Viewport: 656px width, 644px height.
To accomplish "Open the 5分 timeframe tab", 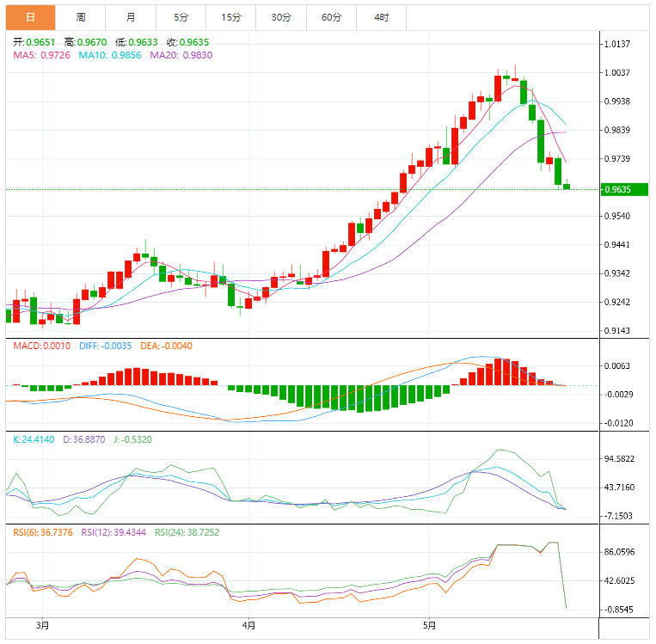I will click(181, 17).
